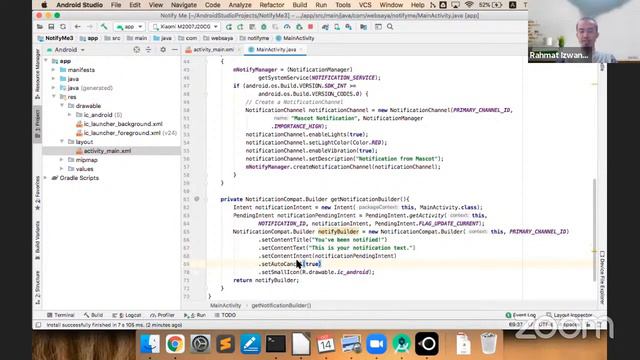Screen dimensions: 640x360
Task: Open project panel settings gear icon
Action: pos(163,50)
